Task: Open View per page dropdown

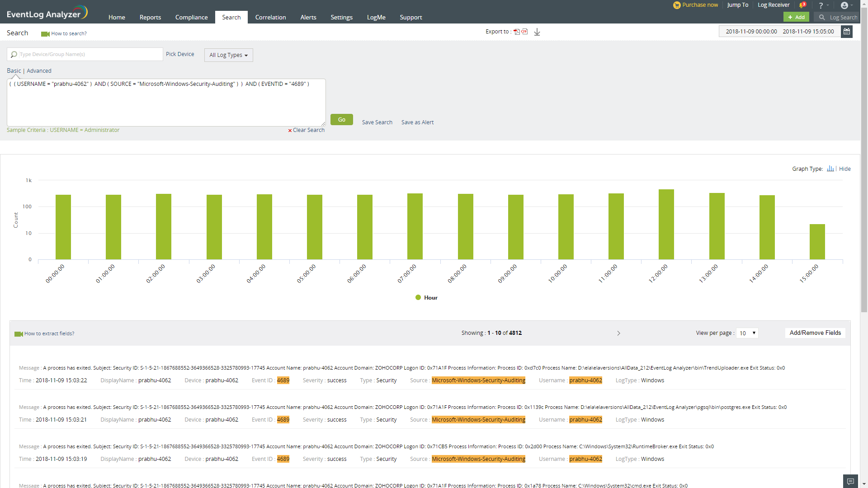Action: pos(747,333)
